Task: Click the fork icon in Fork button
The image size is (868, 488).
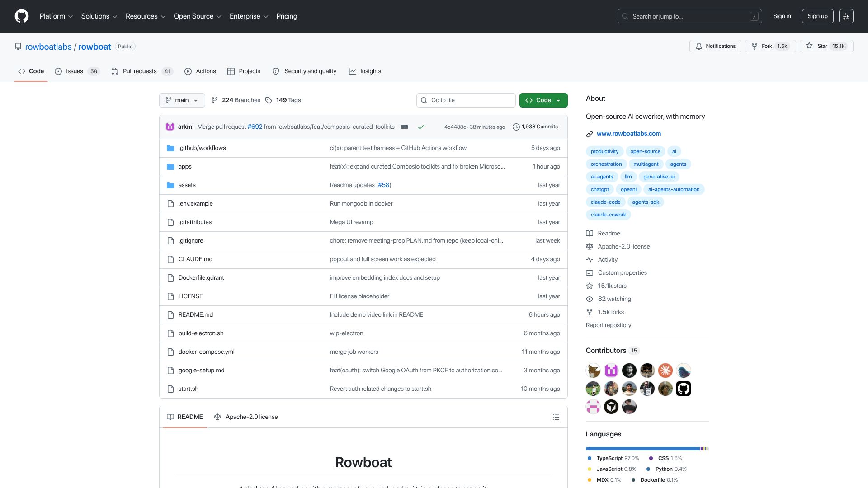Action: tap(755, 46)
